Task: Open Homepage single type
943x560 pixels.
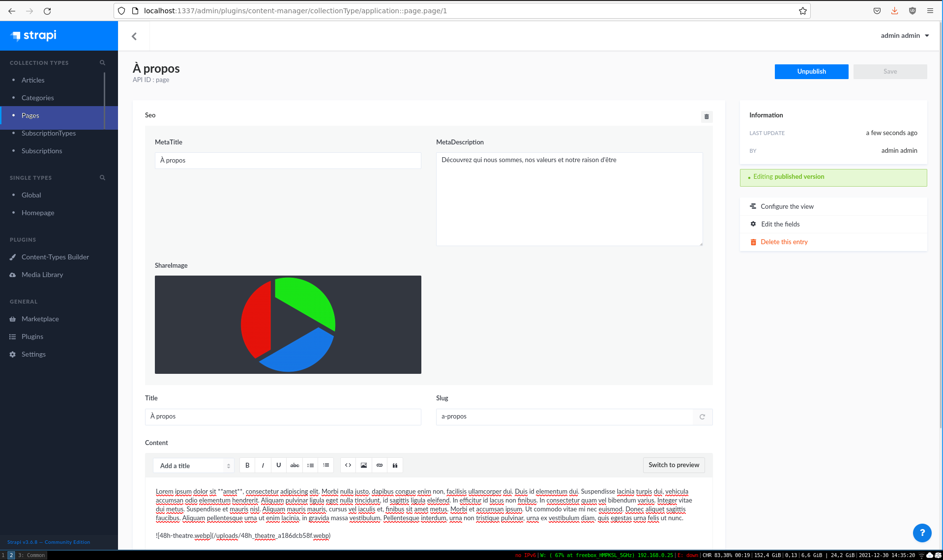Action: click(x=38, y=213)
